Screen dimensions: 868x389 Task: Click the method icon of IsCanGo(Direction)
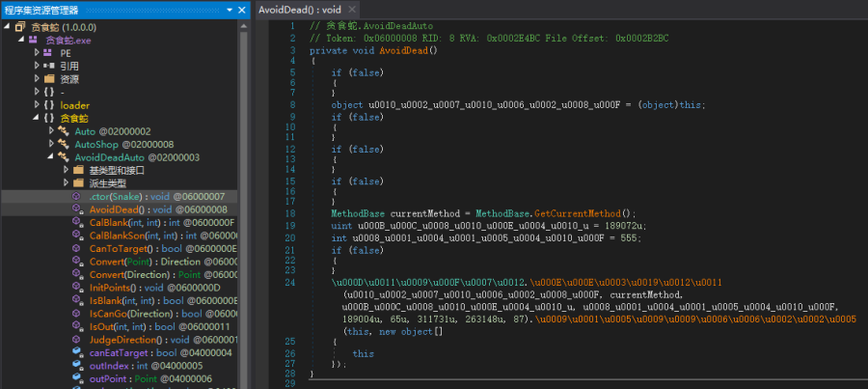[x=77, y=314]
